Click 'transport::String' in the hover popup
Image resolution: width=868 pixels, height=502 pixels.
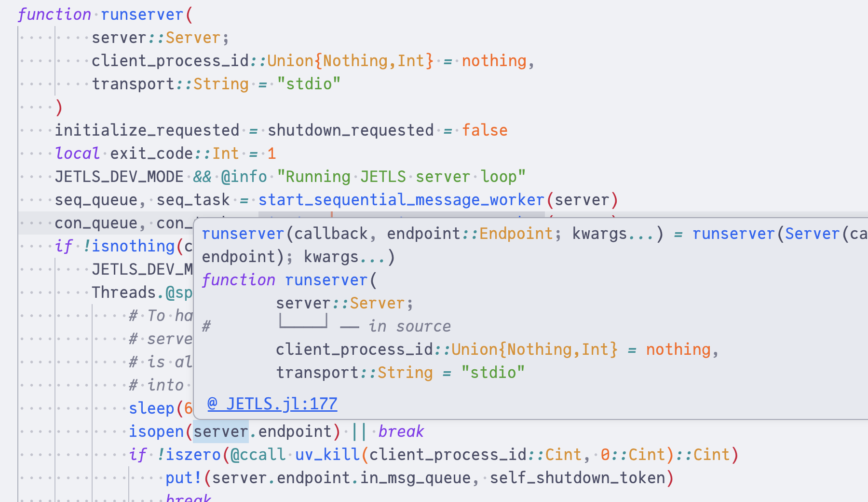coord(354,373)
